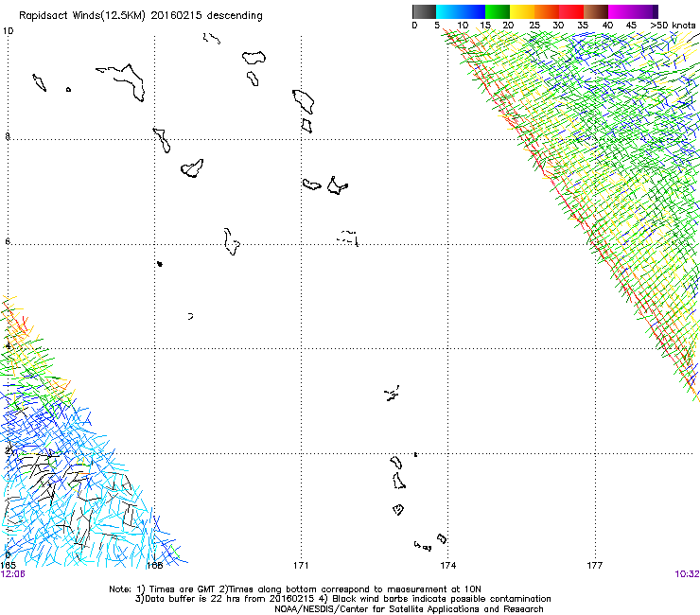Click the "NOAA/NESDIS/Center for Satellite Applications and Research" credit

pos(409,609)
